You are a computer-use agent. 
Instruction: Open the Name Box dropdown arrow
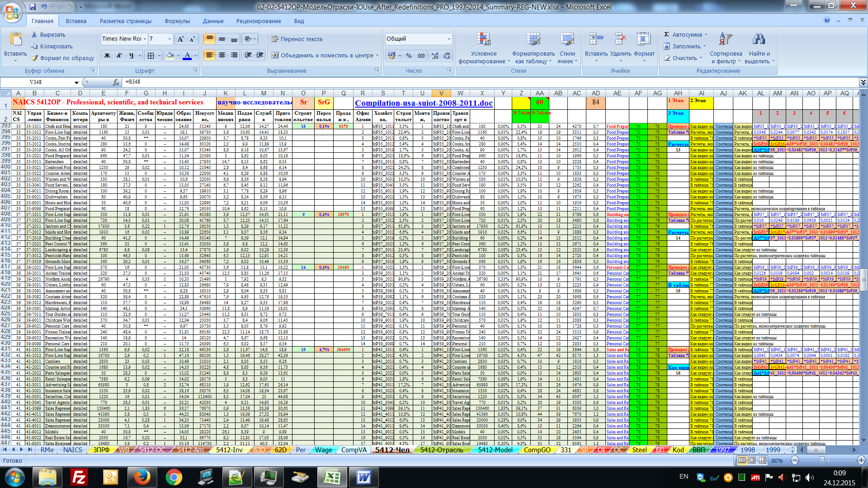coord(76,82)
